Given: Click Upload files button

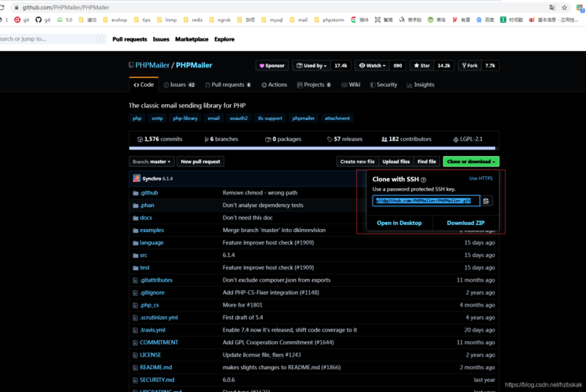Looking at the screenshot, I should [396, 162].
